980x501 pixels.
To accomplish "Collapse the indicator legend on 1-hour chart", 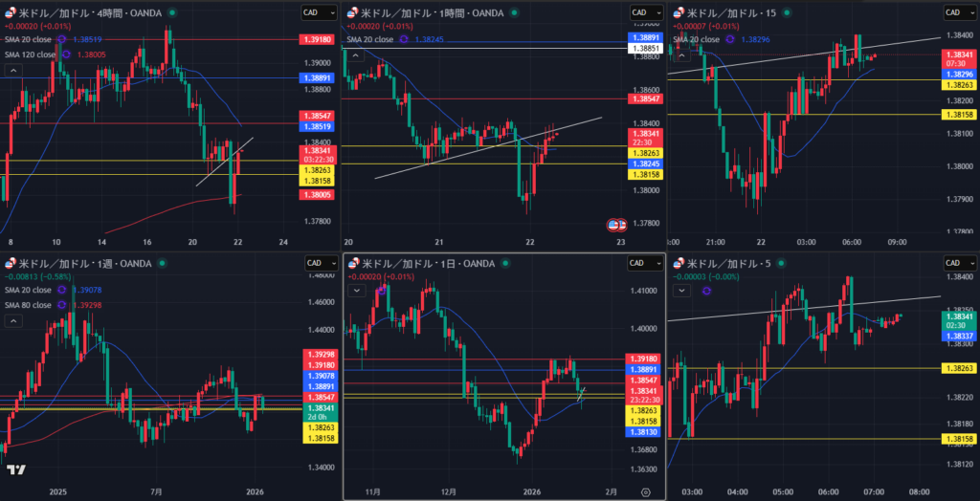I will point(355,56).
